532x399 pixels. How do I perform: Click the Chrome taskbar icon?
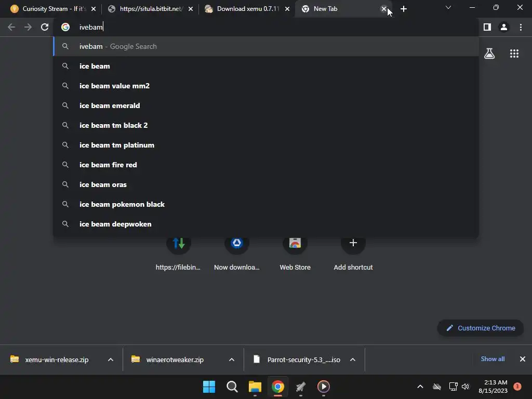[277, 387]
